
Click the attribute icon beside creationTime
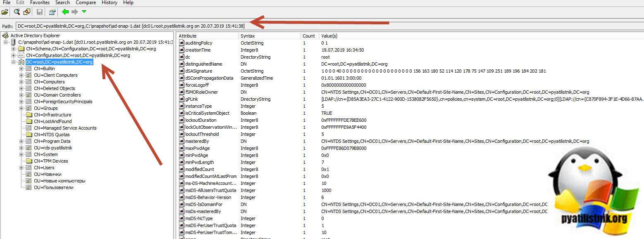coord(181,50)
